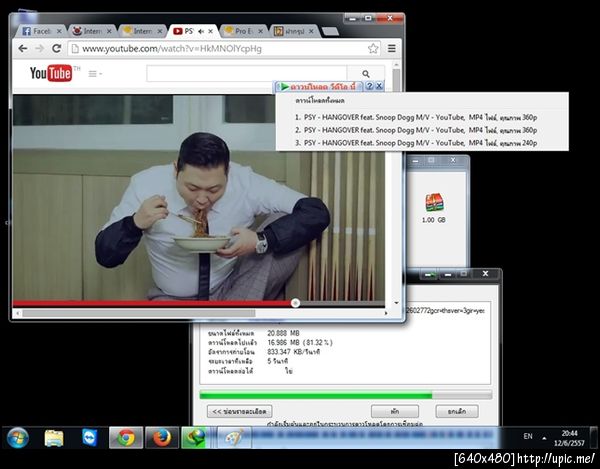Click the EN language indicator
The width and height of the screenshot is (600, 469).
click(528, 436)
